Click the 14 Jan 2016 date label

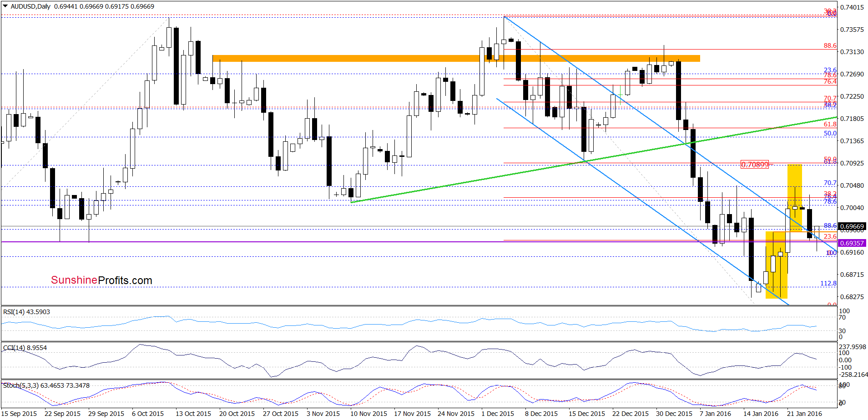click(761, 414)
